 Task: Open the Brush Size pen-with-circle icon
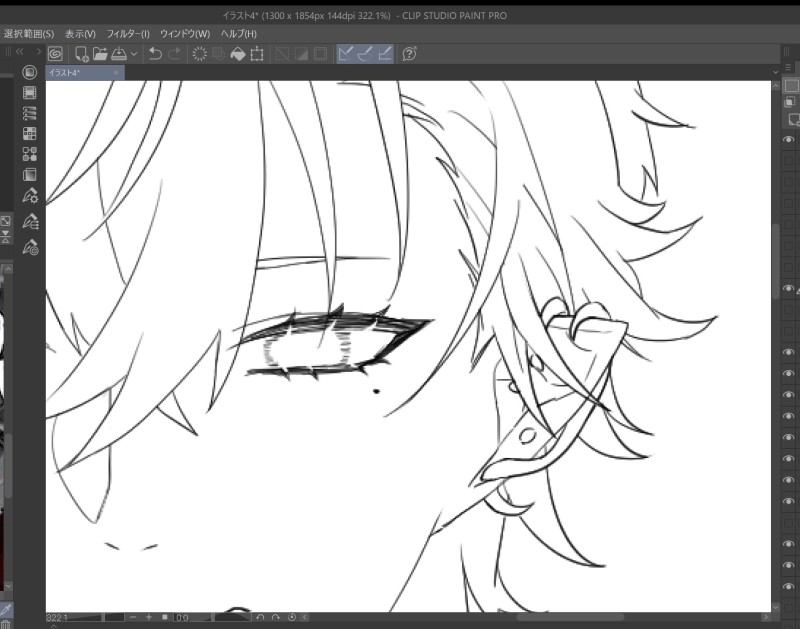click(x=30, y=247)
